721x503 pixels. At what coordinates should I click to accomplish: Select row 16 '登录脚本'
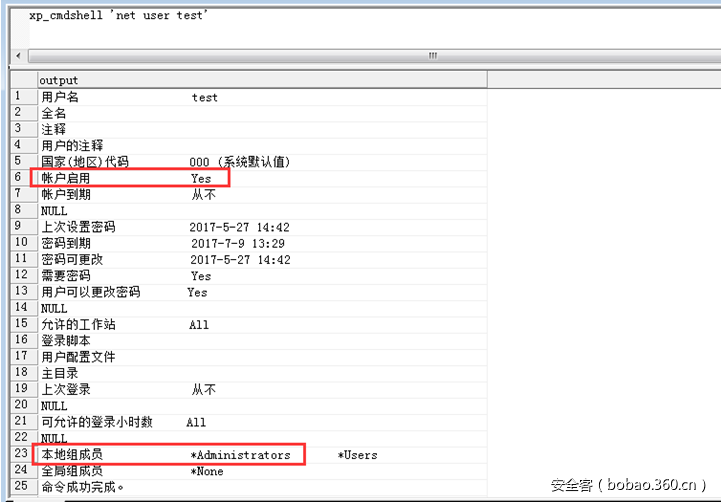click(262, 341)
